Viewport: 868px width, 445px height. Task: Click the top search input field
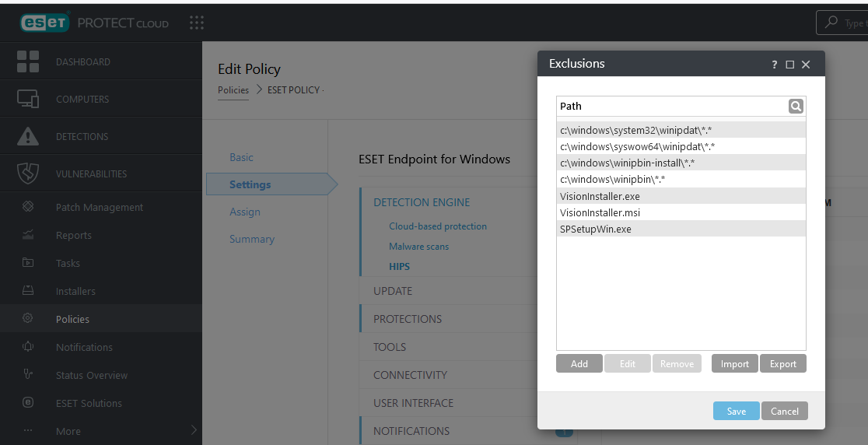click(842, 23)
